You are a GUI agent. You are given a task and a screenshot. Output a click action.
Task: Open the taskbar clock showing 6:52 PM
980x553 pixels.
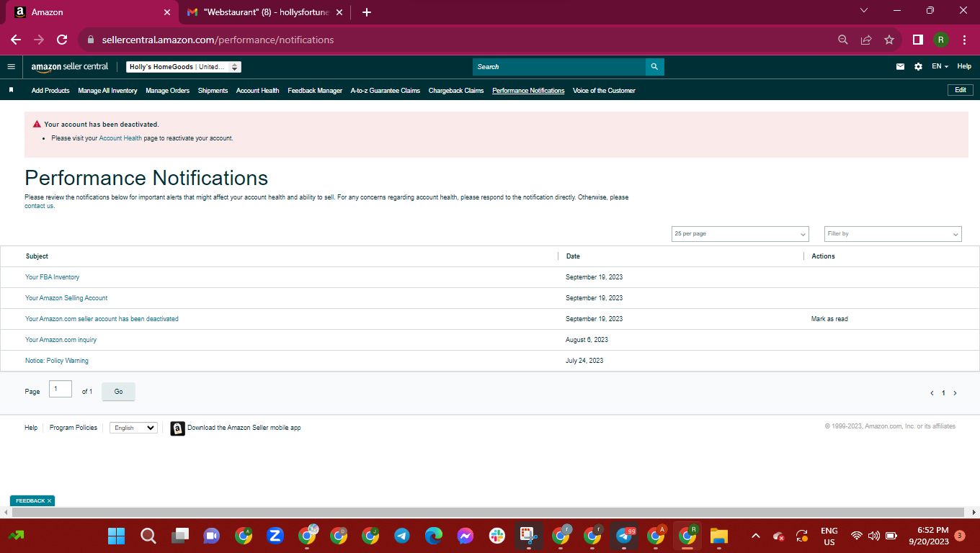(x=927, y=536)
